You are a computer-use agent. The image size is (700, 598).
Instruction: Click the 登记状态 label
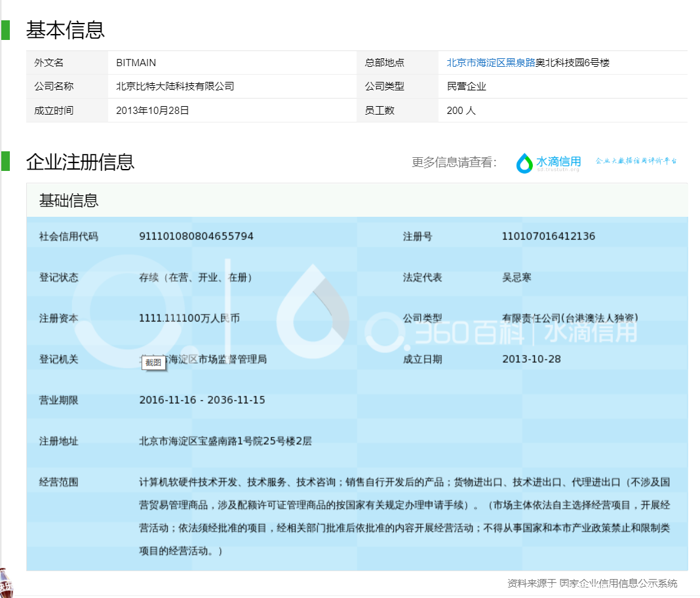(58, 278)
